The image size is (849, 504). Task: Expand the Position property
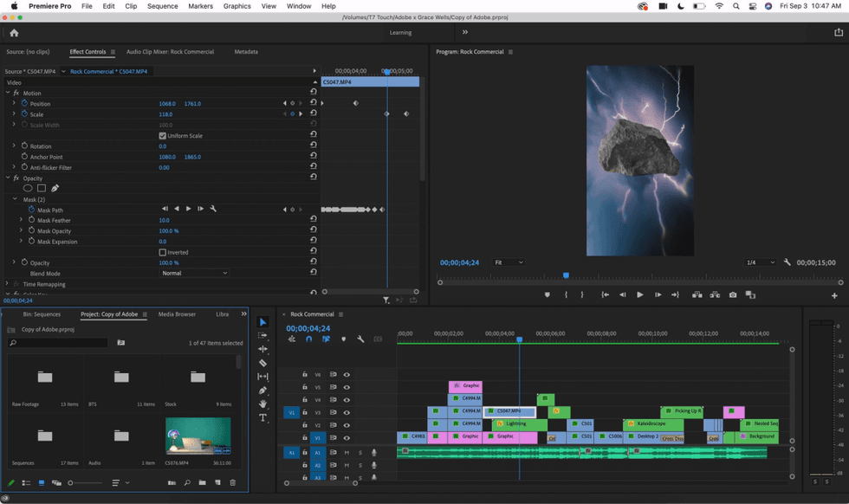click(14, 103)
